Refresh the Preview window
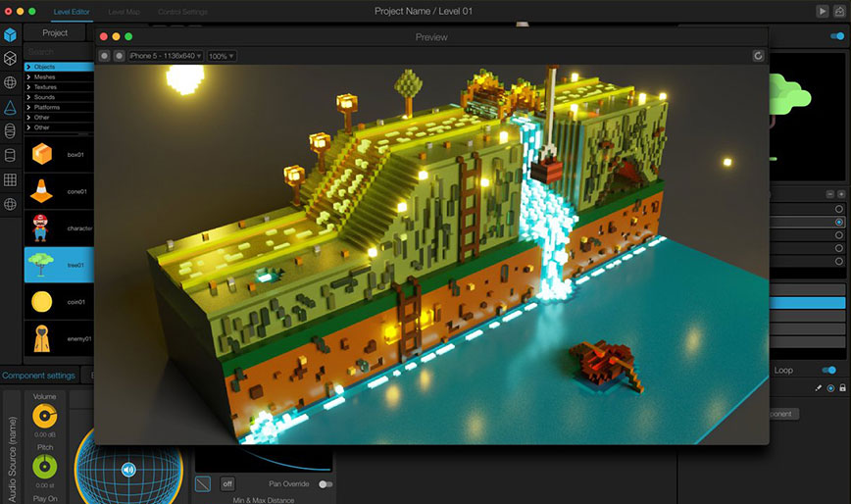 [758, 55]
